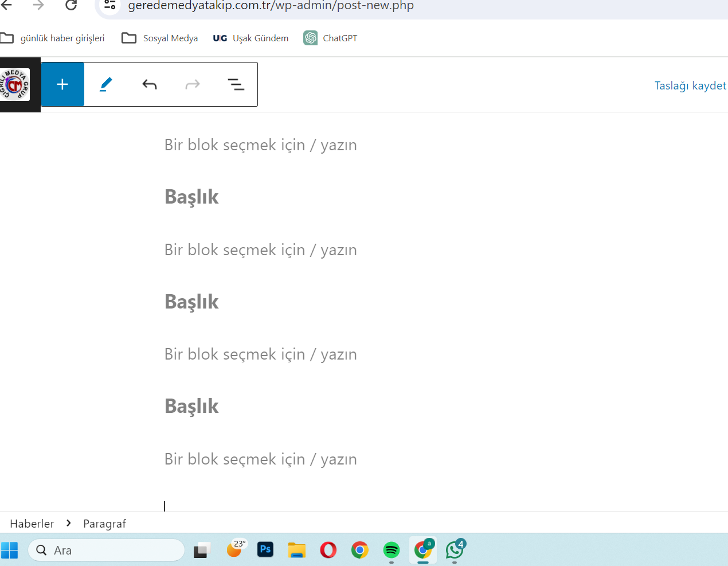Select the pencil Tools icon
Screen dimensions: 728x566
pyautogui.click(x=106, y=84)
